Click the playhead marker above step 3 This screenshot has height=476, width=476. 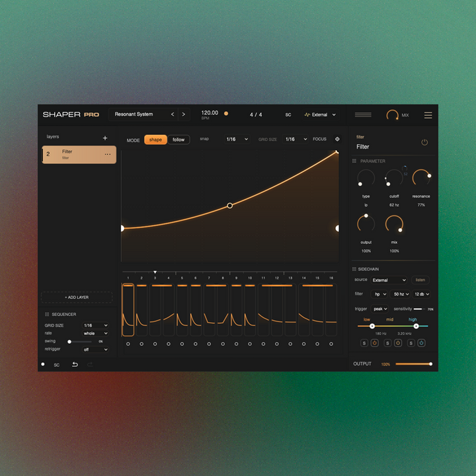[x=155, y=272]
